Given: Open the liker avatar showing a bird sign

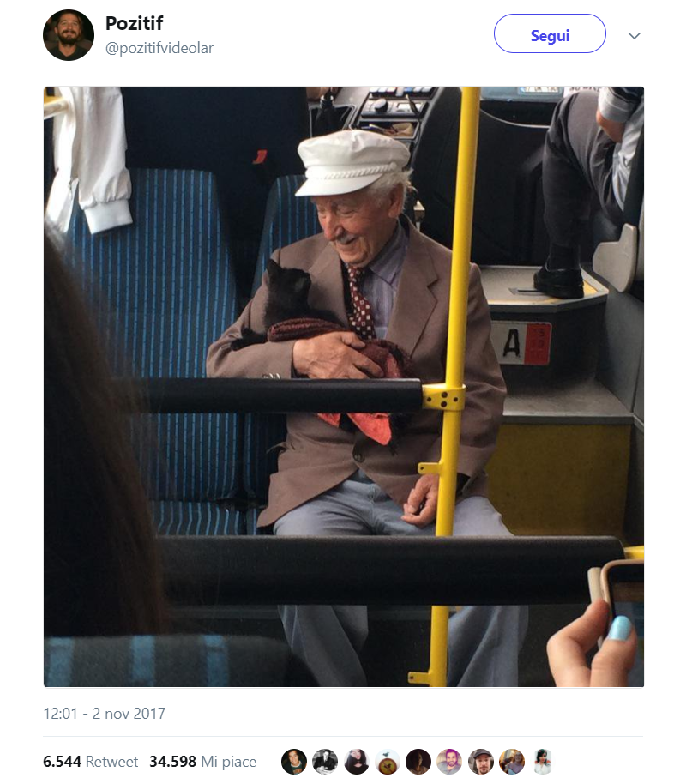Looking at the screenshot, I should pyautogui.click(x=388, y=762).
